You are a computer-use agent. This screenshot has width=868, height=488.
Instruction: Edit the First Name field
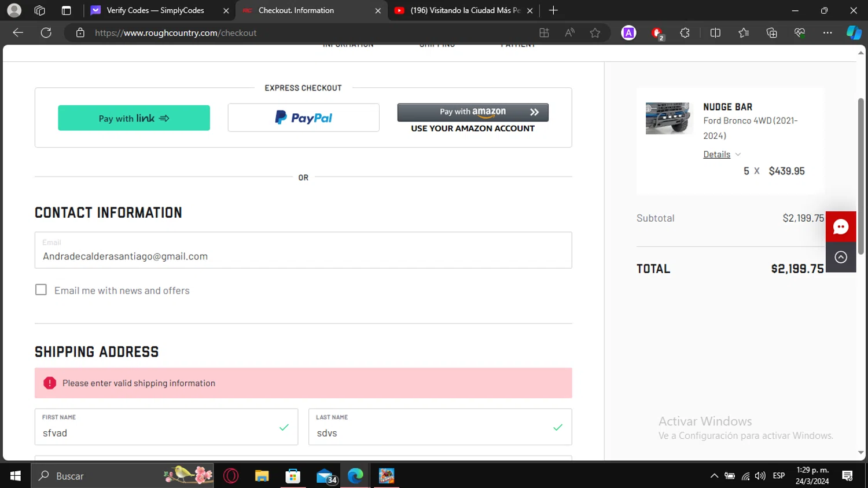[166, 427]
